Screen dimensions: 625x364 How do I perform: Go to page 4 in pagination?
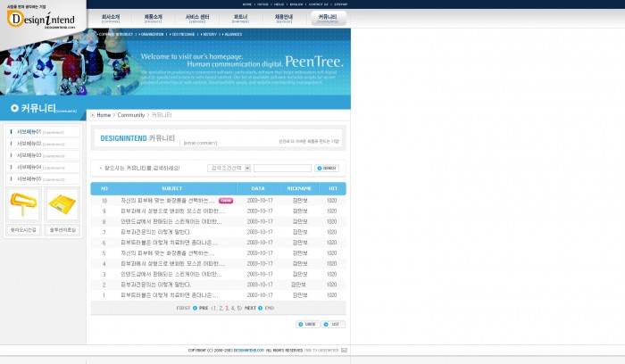point(233,308)
